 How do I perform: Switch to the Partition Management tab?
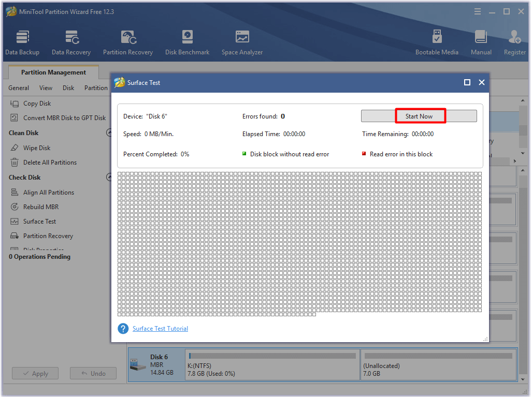click(x=53, y=72)
